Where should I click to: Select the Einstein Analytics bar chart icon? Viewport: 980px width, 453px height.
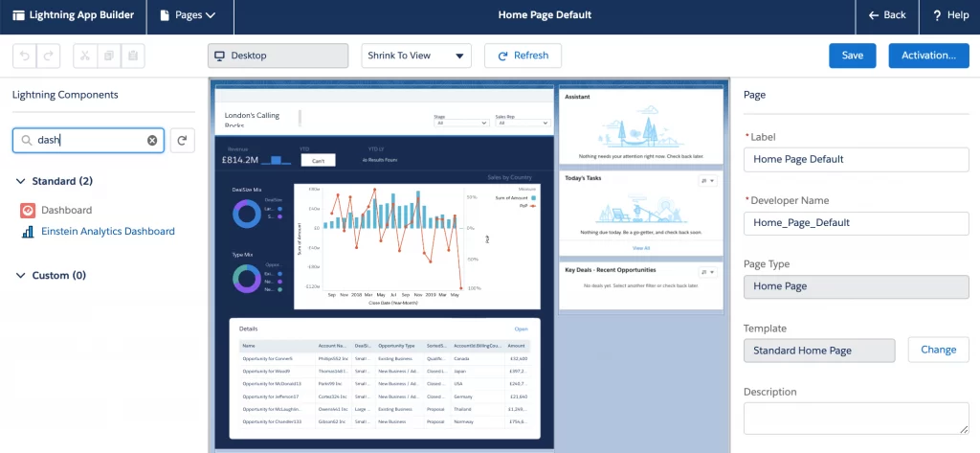tap(28, 232)
